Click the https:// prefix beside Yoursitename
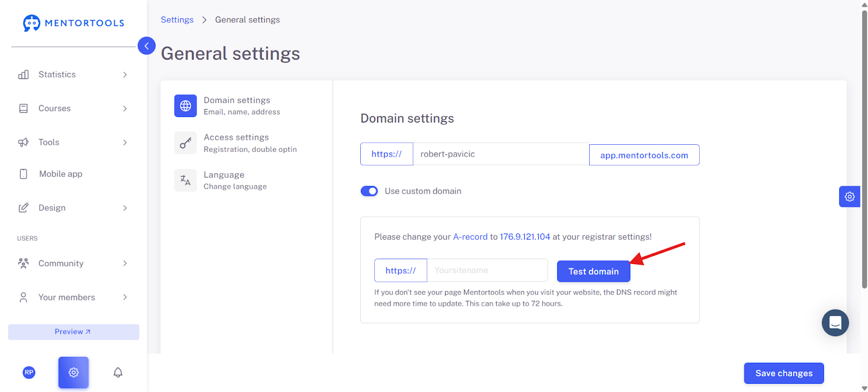The height and width of the screenshot is (392, 868). 401,270
